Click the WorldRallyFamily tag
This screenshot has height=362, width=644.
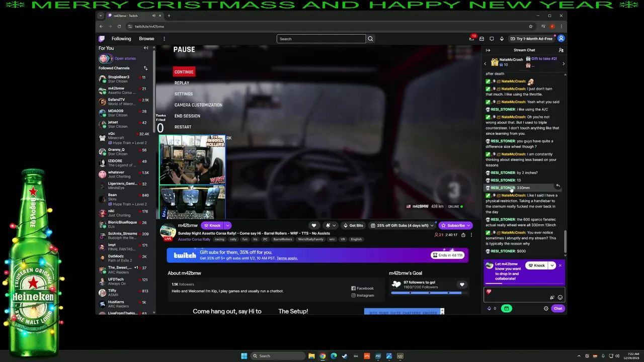point(310,239)
